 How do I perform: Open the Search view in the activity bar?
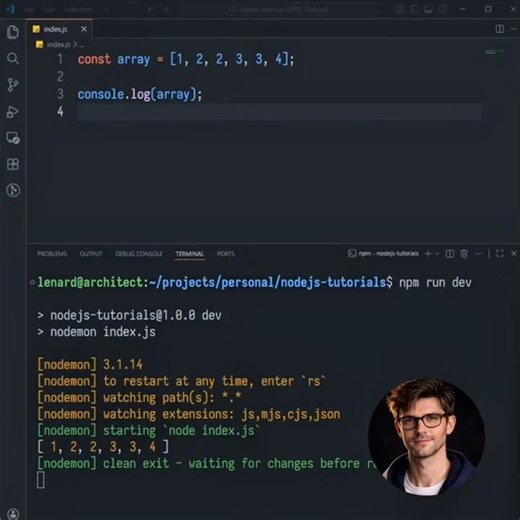tap(13, 58)
